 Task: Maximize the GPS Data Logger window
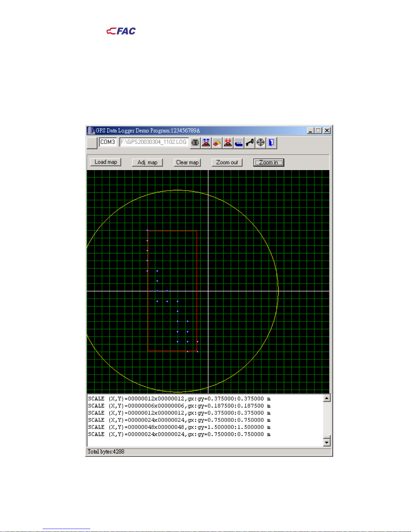tap(318, 131)
